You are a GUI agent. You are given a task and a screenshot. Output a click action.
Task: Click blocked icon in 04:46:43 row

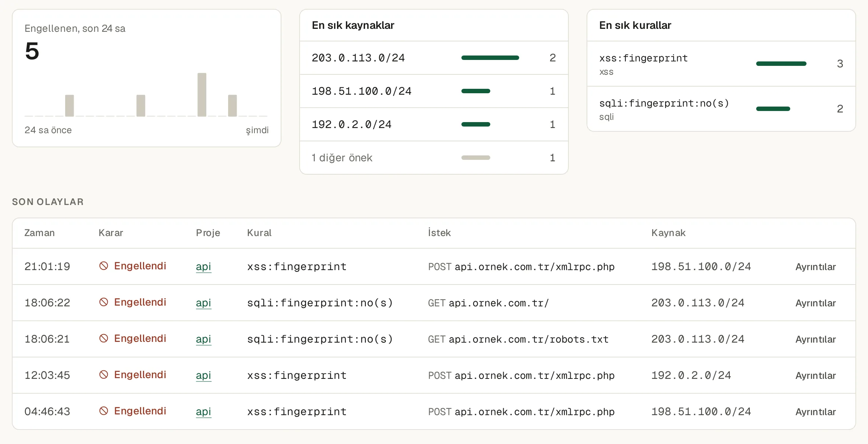104,411
